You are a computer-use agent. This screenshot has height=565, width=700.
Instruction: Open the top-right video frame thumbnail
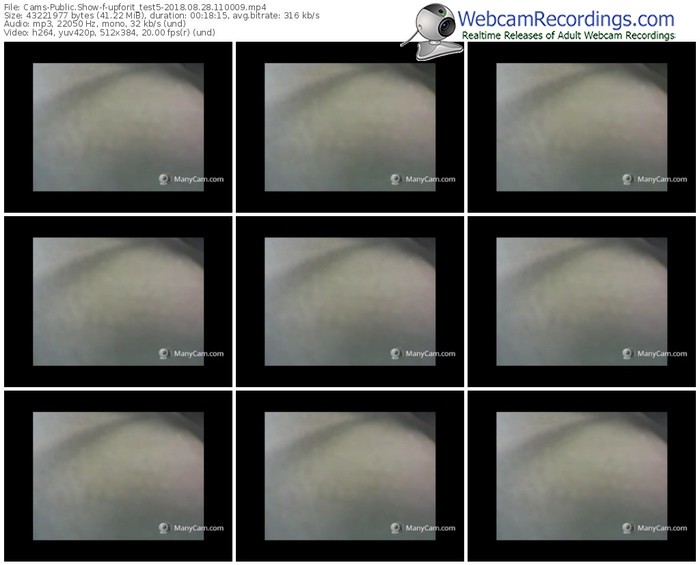[x=580, y=127]
